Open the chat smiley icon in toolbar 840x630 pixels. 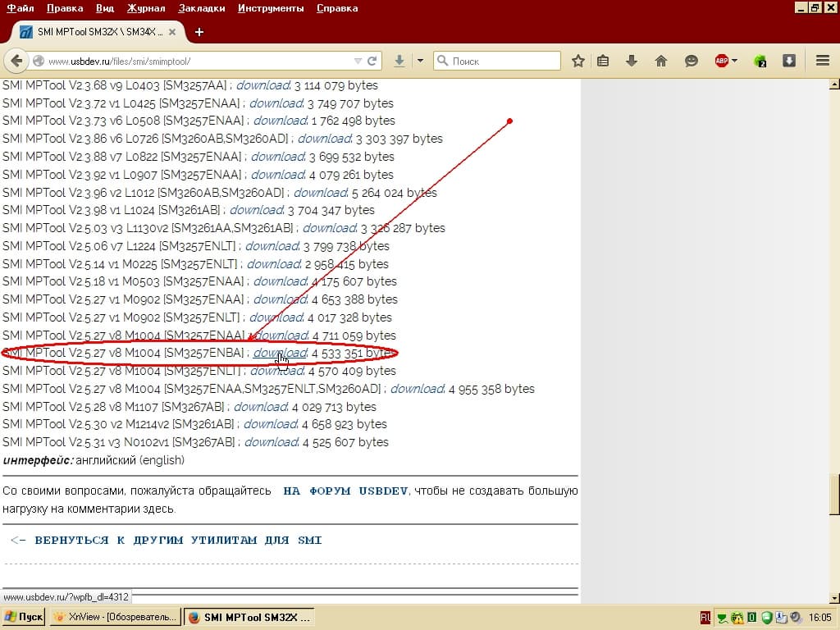(691, 61)
